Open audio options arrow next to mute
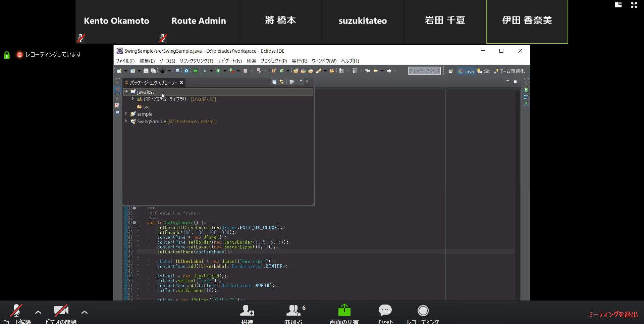The width and height of the screenshot is (644, 324). (38, 312)
